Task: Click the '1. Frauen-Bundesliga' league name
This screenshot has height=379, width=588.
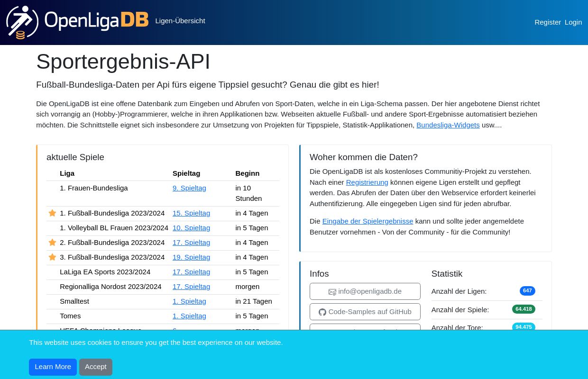Action: coord(94,188)
